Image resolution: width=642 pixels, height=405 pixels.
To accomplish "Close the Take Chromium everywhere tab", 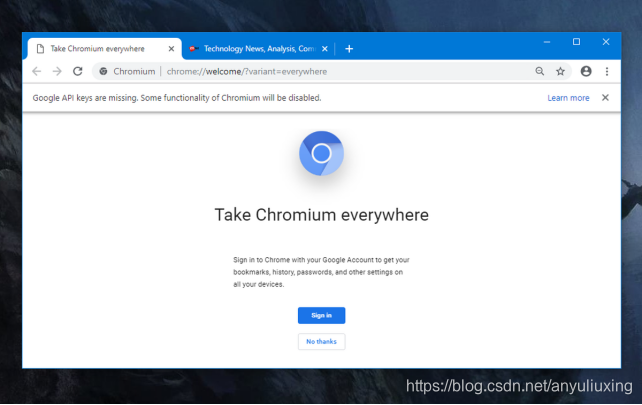I will tap(171, 49).
